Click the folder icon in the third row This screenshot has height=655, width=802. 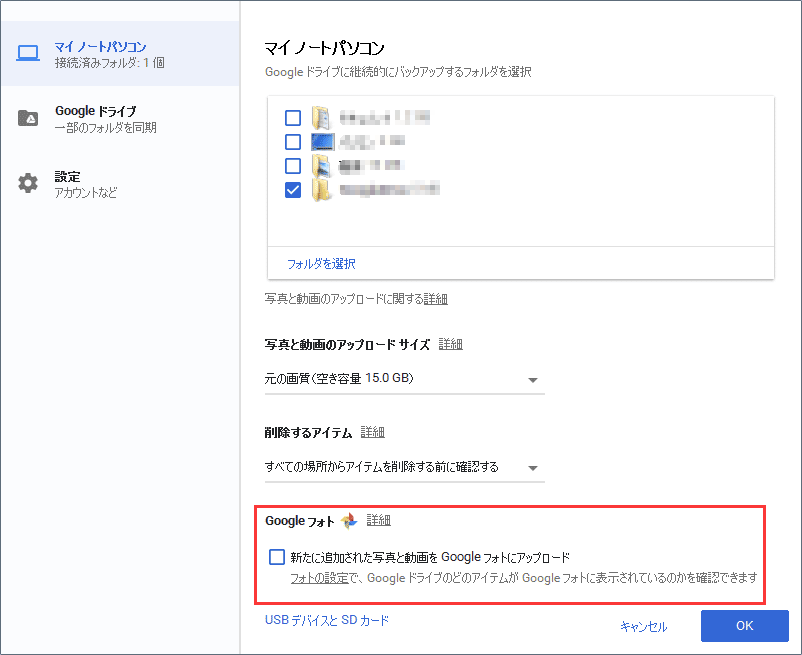pyautogui.click(x=320, y=165)
